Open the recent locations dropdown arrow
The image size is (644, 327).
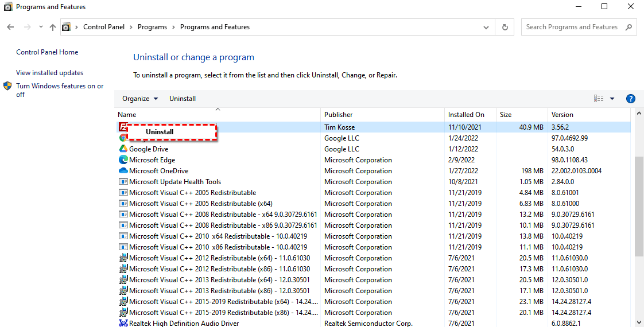[41, 27]
